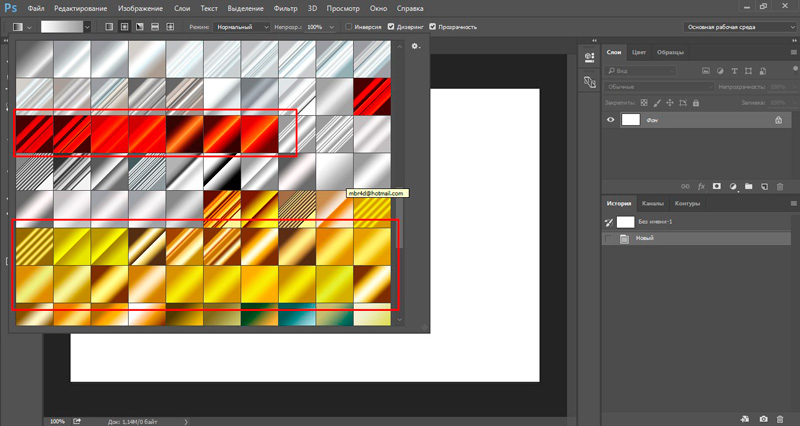
Task: Take a new snapshot camera icon
Action: [763, 418]
